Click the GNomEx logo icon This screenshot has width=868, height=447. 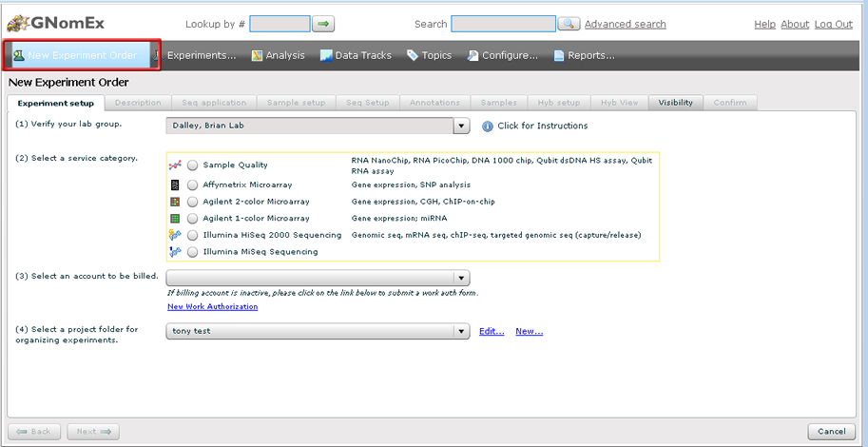click(x=18, y=23)
